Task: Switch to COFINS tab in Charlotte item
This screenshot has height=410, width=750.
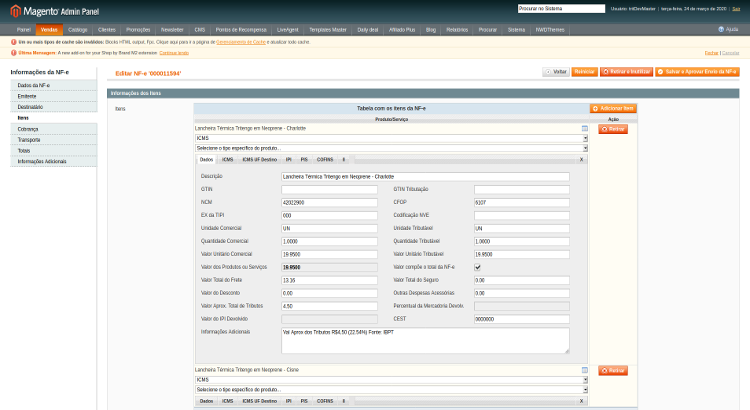Action: coord(325,160)
